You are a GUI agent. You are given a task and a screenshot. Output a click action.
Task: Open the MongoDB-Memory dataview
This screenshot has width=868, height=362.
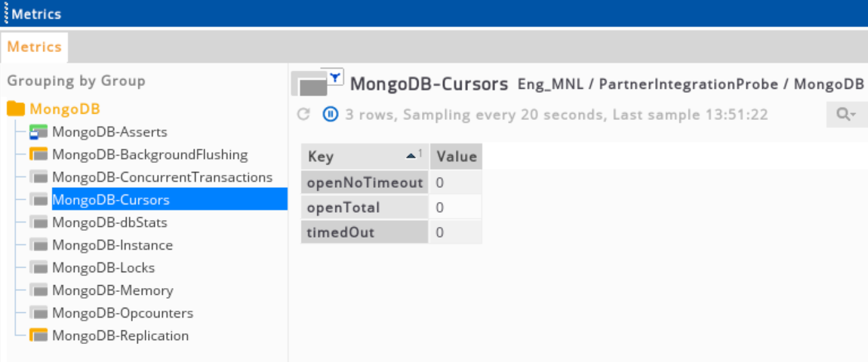coord(112,290)
